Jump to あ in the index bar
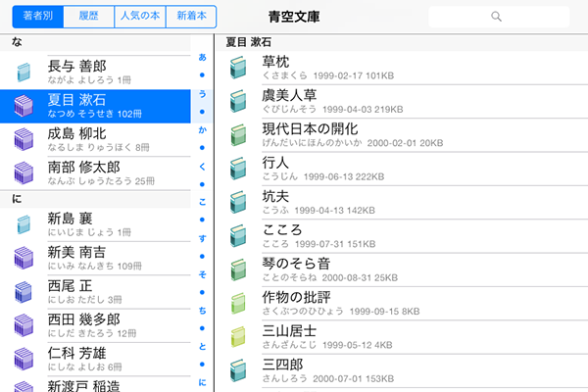 [203, 57]
